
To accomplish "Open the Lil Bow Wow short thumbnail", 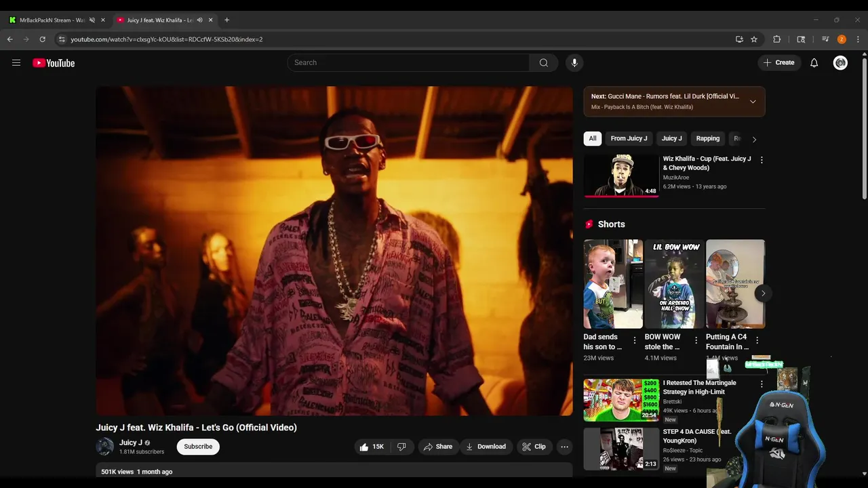I will click(674, 284).
